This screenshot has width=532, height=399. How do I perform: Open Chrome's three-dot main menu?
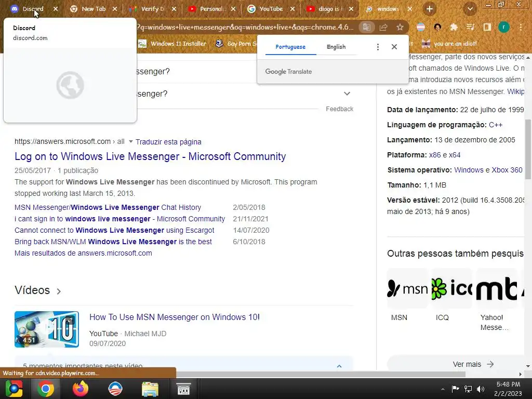pos(521,27)
